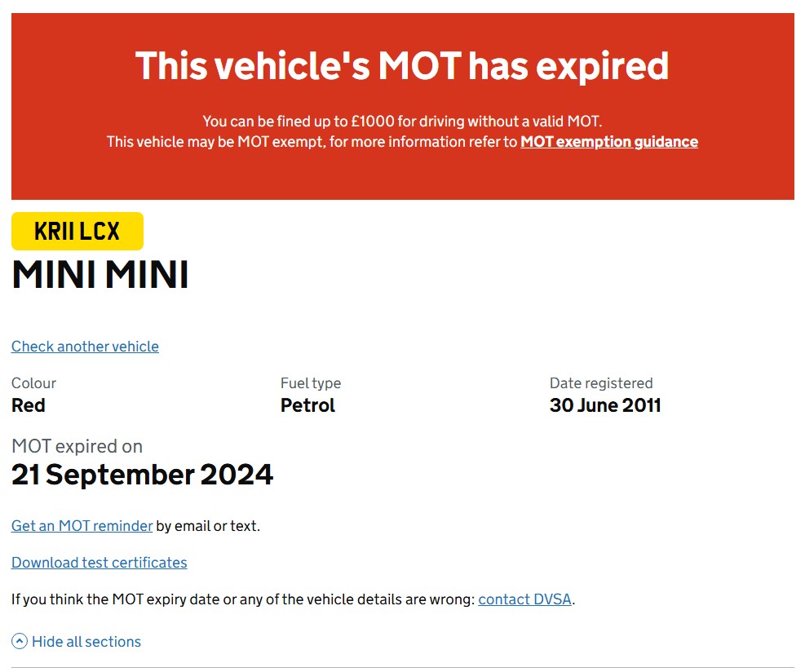Click the red MOT has expired banner heading
This screenshot has height=672, width=805.
pos(402,66)
